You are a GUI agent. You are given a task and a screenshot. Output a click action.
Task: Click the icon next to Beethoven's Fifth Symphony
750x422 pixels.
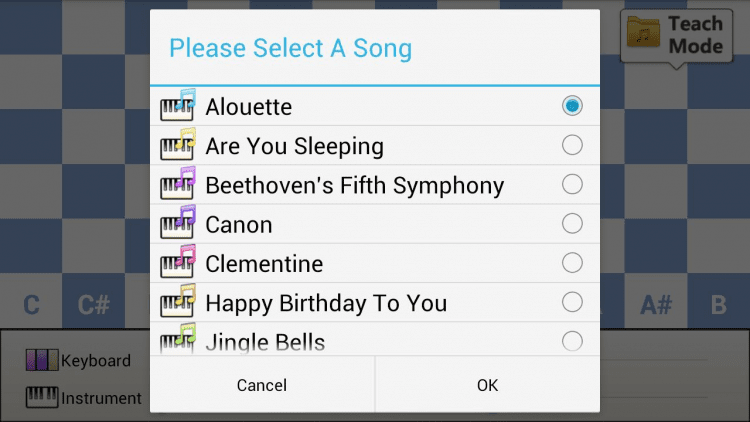(178, 185)
